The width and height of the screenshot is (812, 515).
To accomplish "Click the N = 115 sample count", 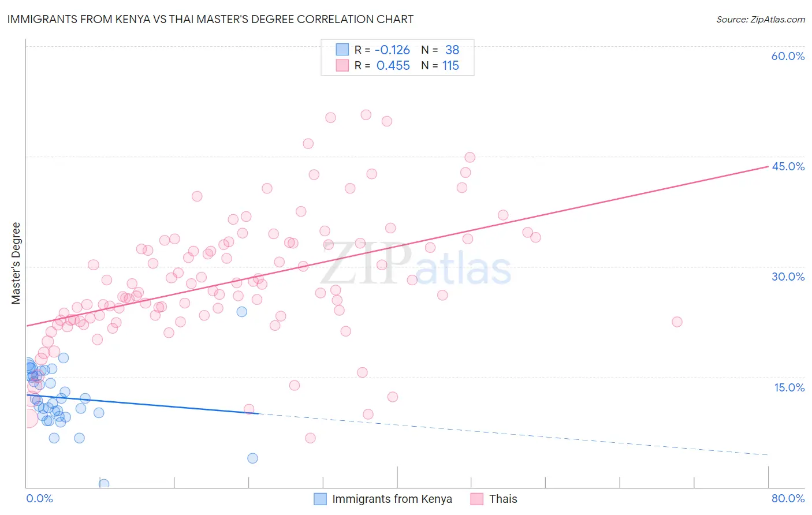I will tap(440, 65).
